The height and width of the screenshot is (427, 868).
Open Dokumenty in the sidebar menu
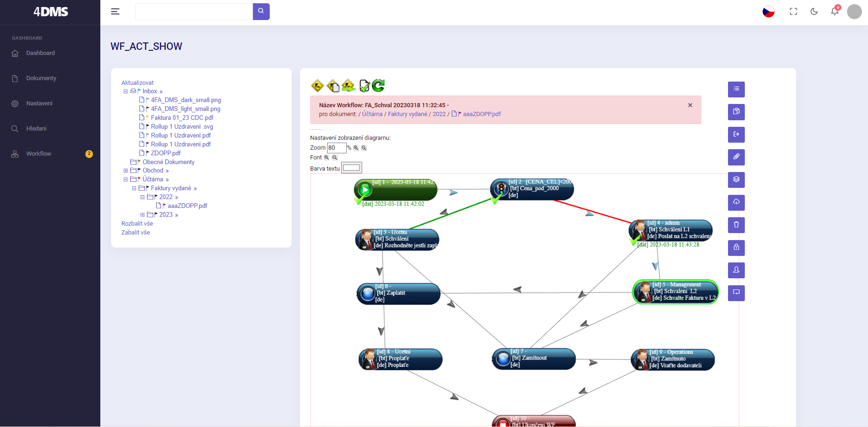point(41,78)
